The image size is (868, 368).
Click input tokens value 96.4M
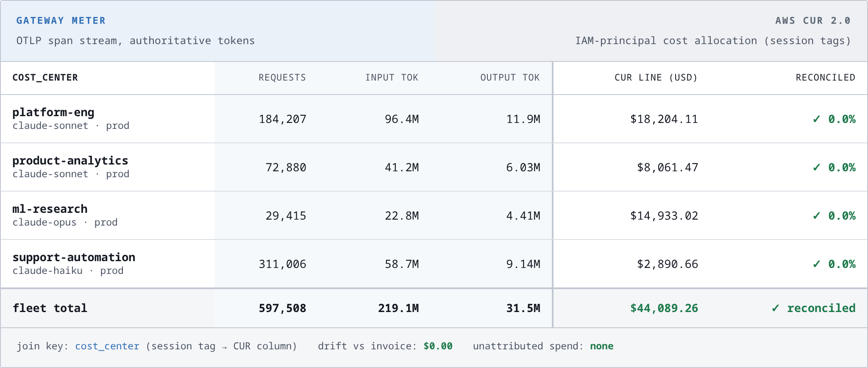(x=402, y=119)
